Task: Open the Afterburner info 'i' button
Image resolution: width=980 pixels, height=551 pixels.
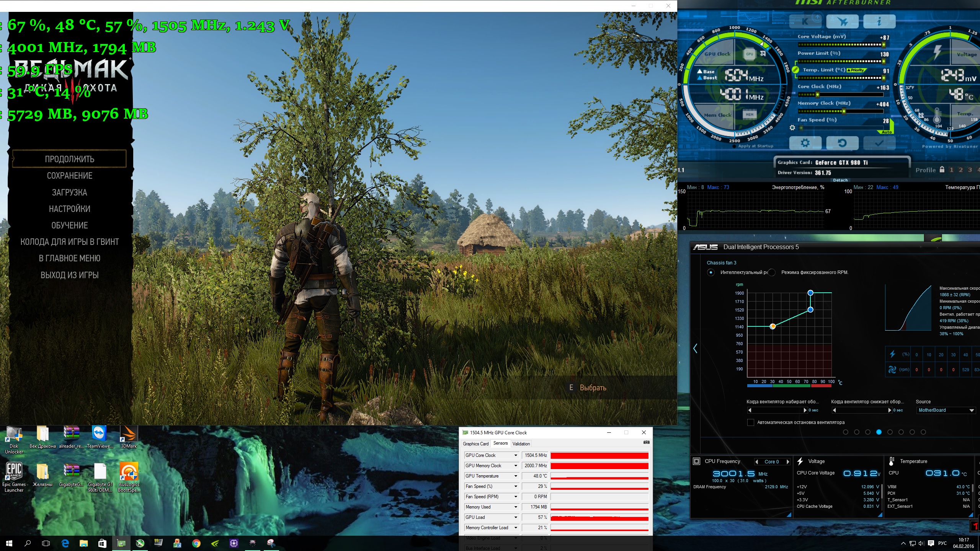Action: (x=879, y=22)
